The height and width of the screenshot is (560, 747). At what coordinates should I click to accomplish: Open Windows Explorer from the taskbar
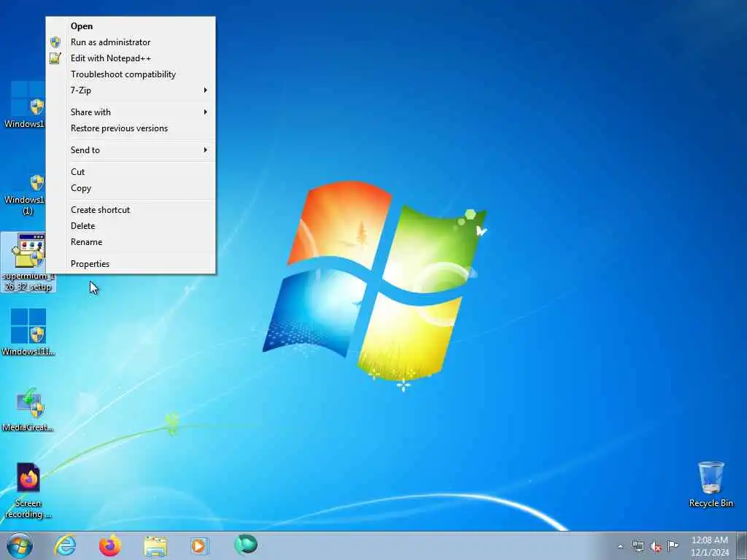tap(155, 546)
